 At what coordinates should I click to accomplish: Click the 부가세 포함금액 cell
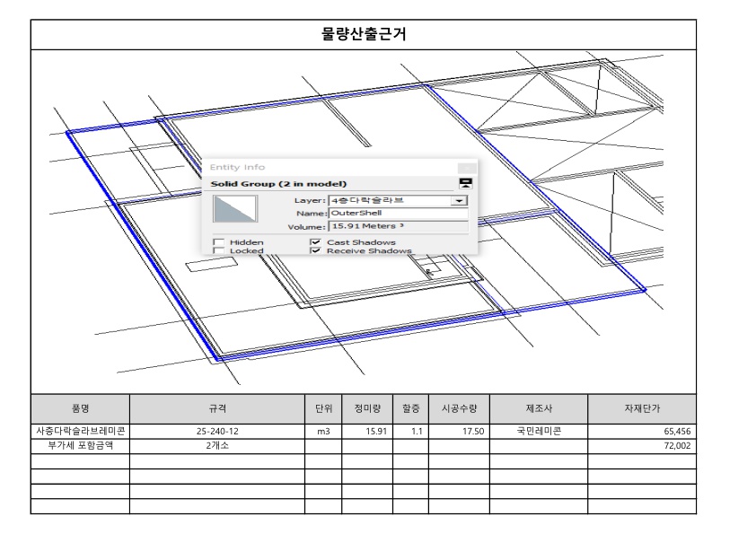tap(81, 446)
